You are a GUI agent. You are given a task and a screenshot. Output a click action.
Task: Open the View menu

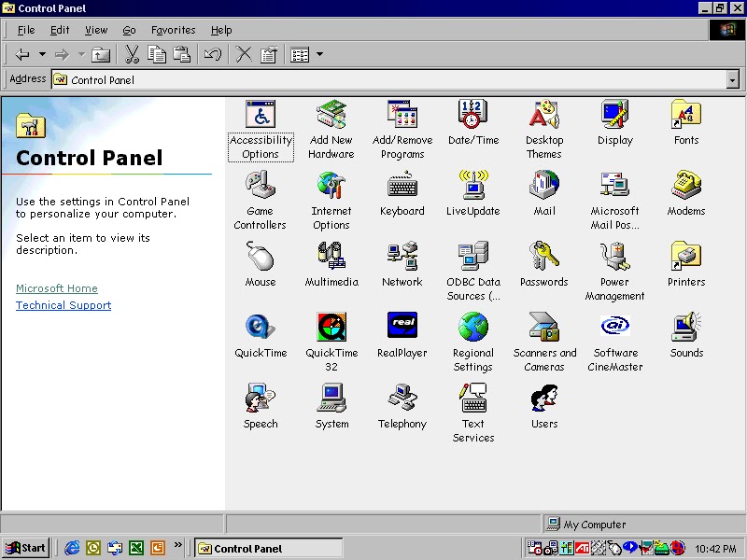pos(96,30)
